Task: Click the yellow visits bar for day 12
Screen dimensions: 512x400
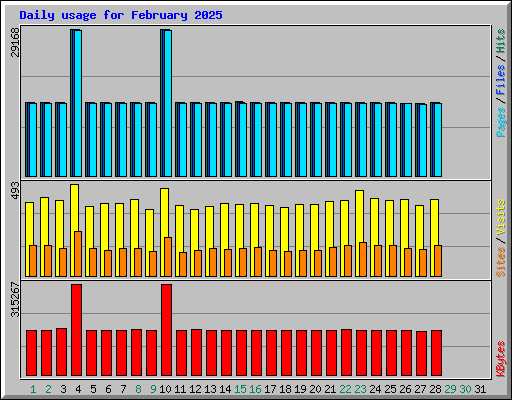Action: click(x=194, y=243)
